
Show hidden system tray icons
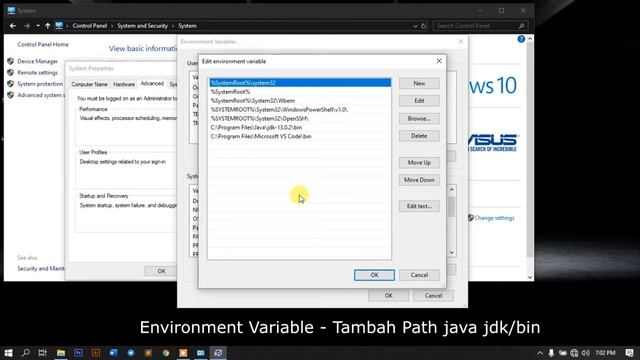click(540, 353)
